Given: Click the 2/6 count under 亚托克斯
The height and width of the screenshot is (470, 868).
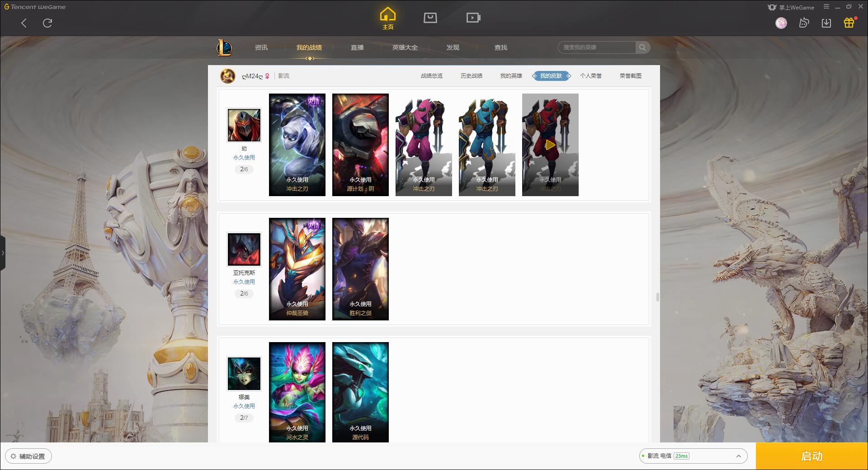Looking at the screenshot, I should point(244,294).
